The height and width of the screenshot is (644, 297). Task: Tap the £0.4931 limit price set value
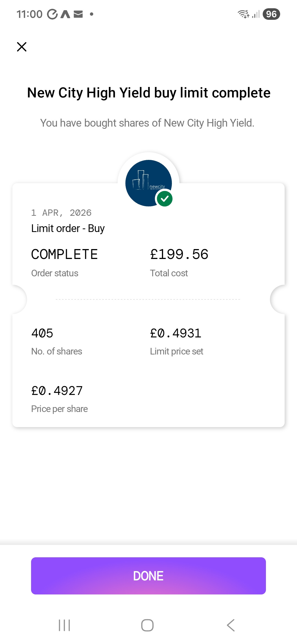tap(176, 333)
